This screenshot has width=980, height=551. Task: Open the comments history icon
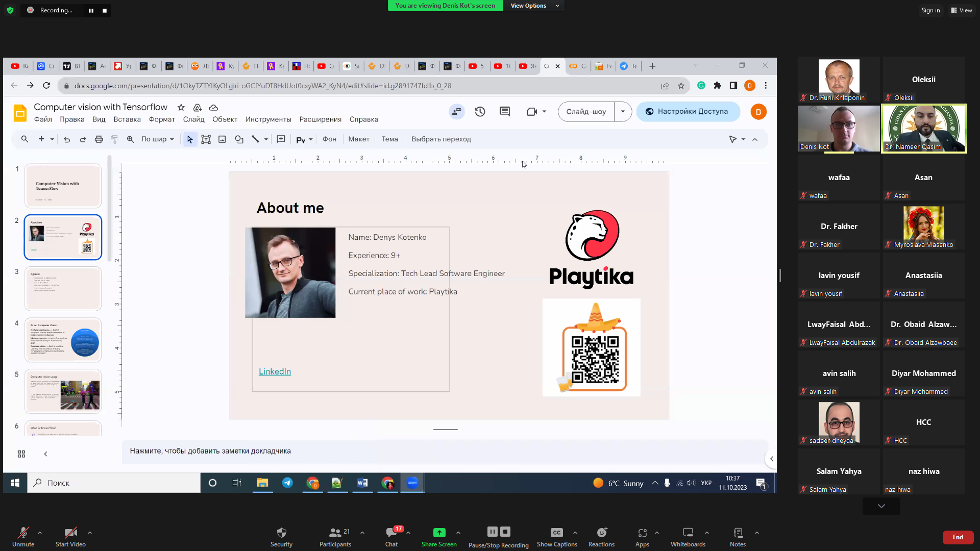[505, 112]
